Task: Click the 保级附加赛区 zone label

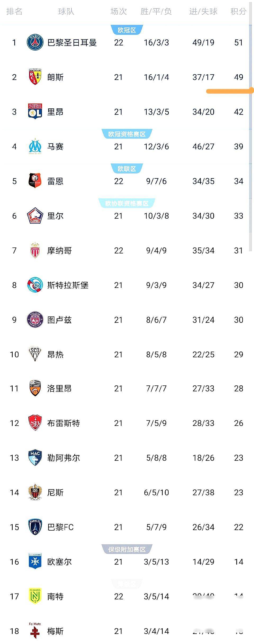Action: tap(127, 549)
